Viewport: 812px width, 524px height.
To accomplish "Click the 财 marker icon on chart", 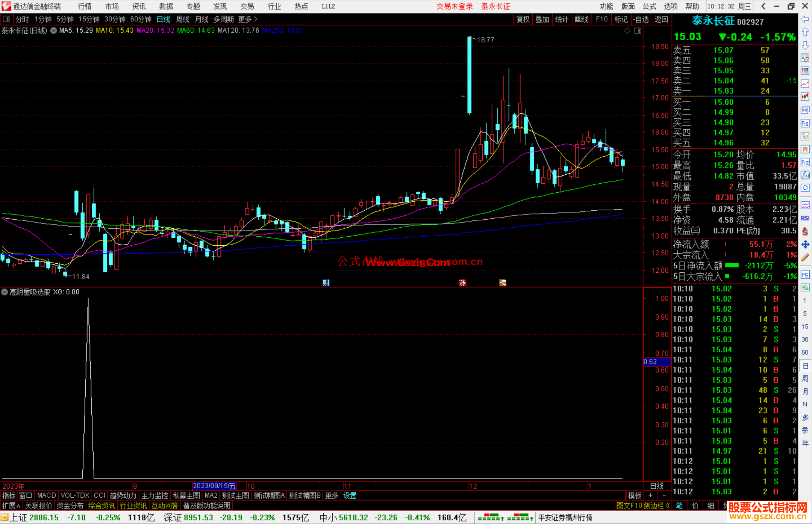I will 326,282.
